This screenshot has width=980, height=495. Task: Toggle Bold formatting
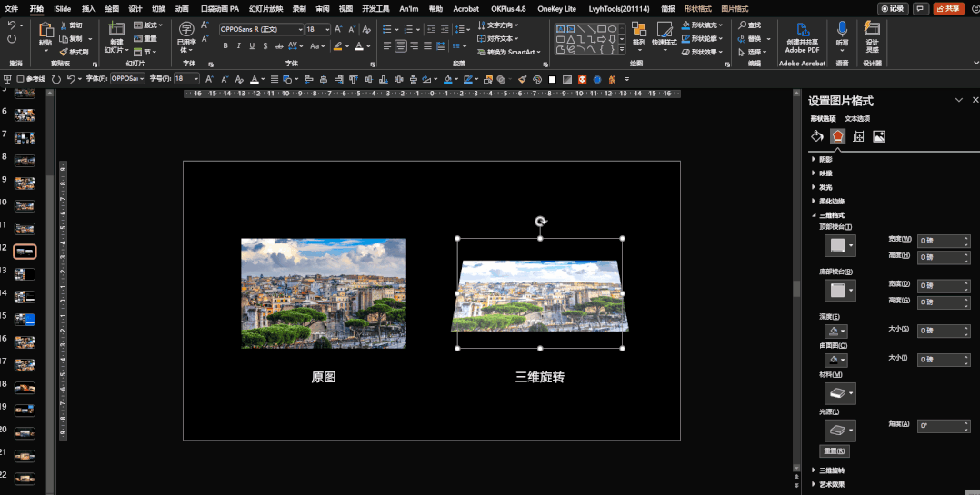[x=225, y=45]
